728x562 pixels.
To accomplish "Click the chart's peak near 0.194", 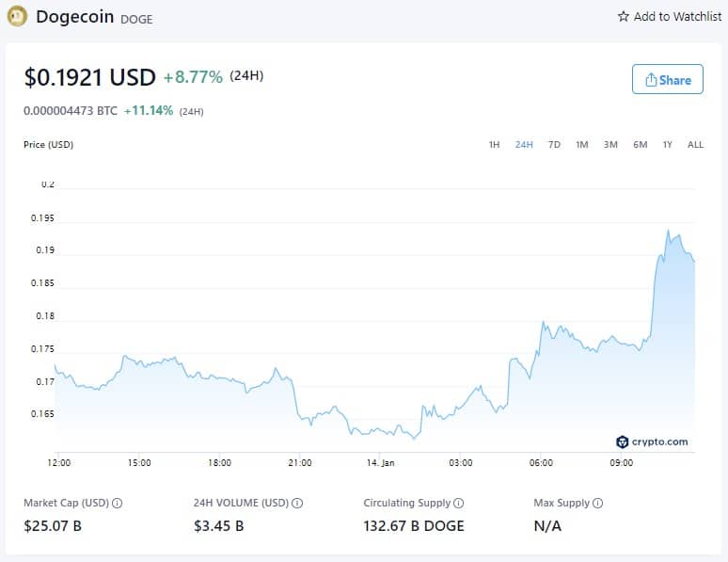I will tap(668, 231).
